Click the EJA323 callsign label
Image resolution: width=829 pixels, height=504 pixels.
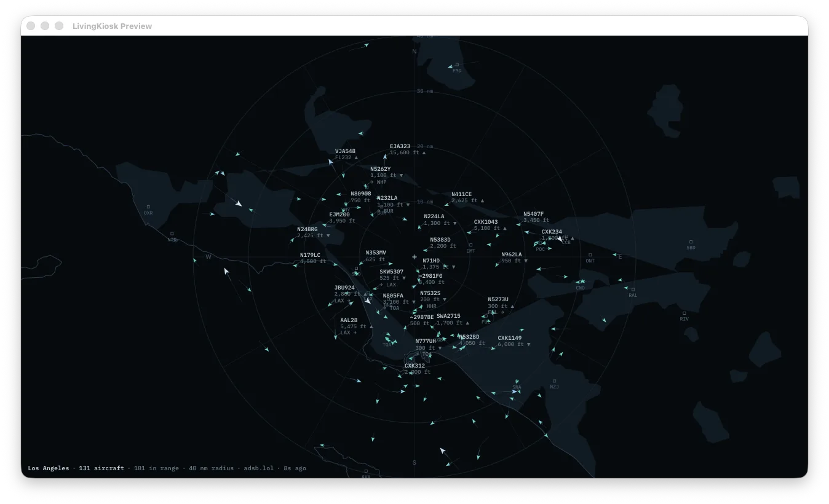coord(400,146)
